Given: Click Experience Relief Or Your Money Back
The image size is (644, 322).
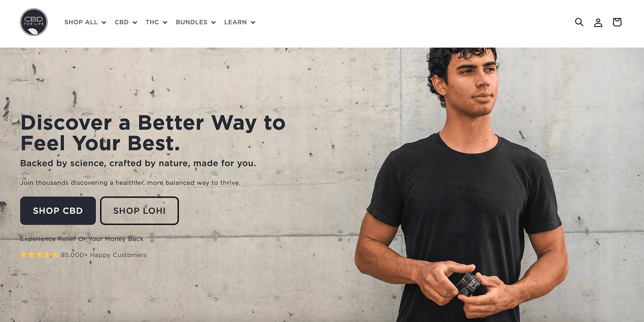Looking at the screenshot, I should point(82,239).
